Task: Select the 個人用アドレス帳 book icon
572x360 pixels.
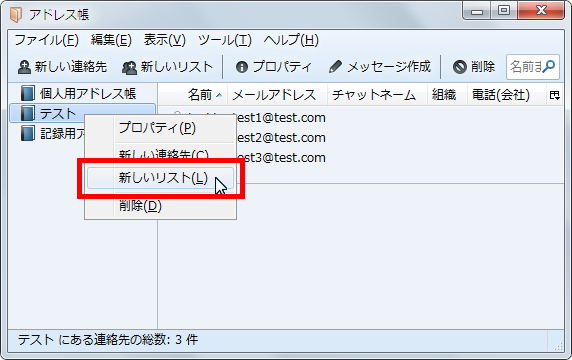Action: (x=28, y=93)
